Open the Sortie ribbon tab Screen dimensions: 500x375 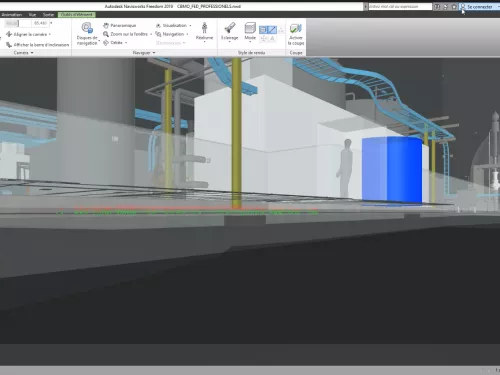coord(48,15)
